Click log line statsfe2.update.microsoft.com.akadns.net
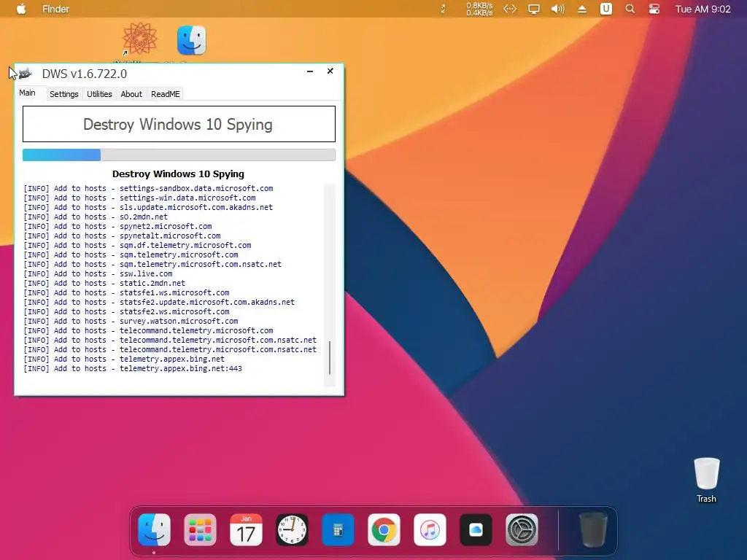Image resolution: width=747 pixels, height=560 pixels. click(159, 302)
